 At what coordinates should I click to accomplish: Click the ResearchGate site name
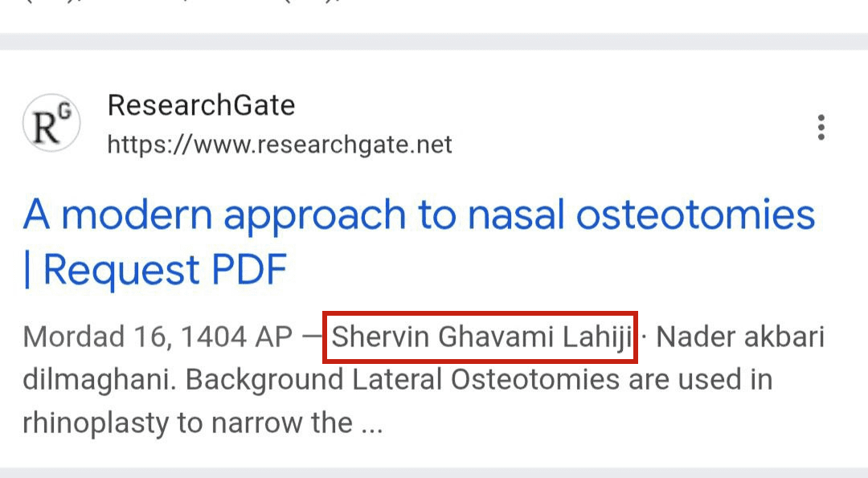[201, 105]
